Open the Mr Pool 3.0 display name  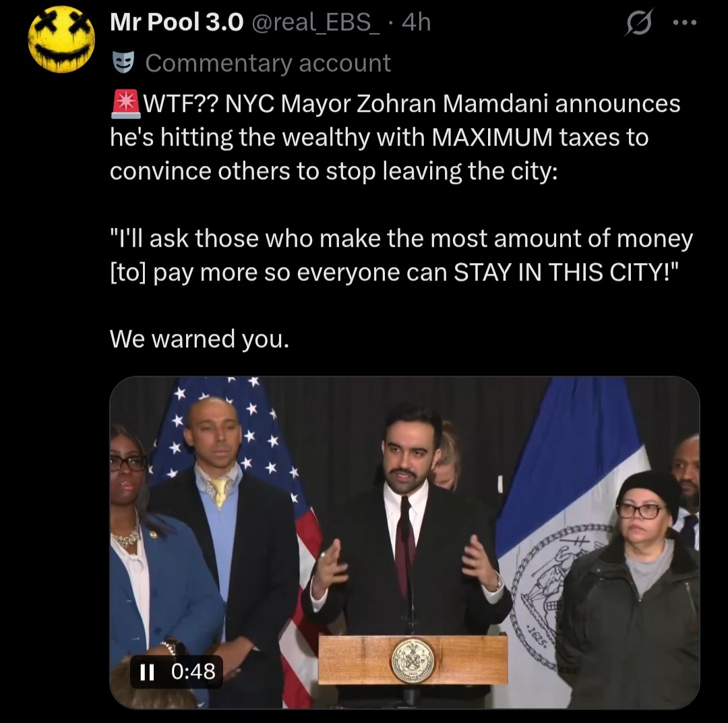[177, 22]
